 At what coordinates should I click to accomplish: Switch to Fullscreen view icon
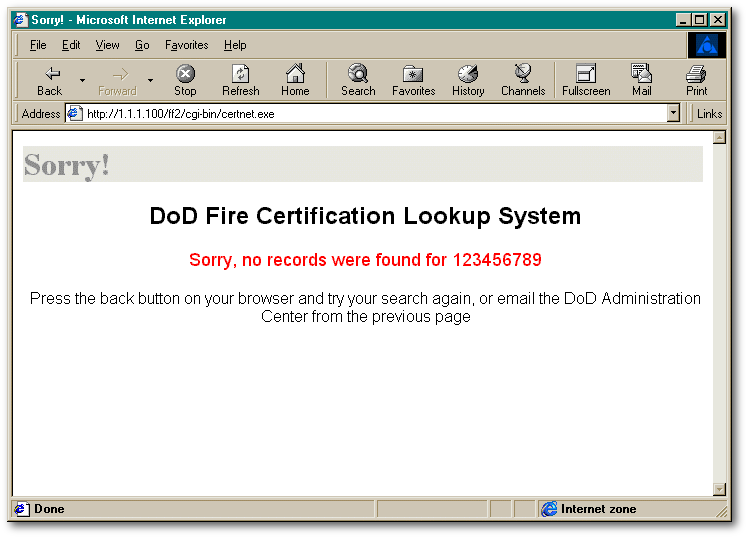click(x=586, y=80)
